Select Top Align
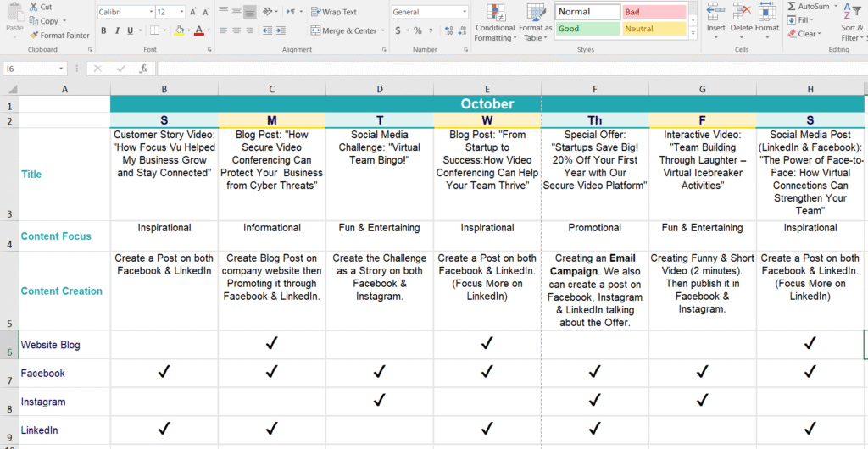 point(223,11)
